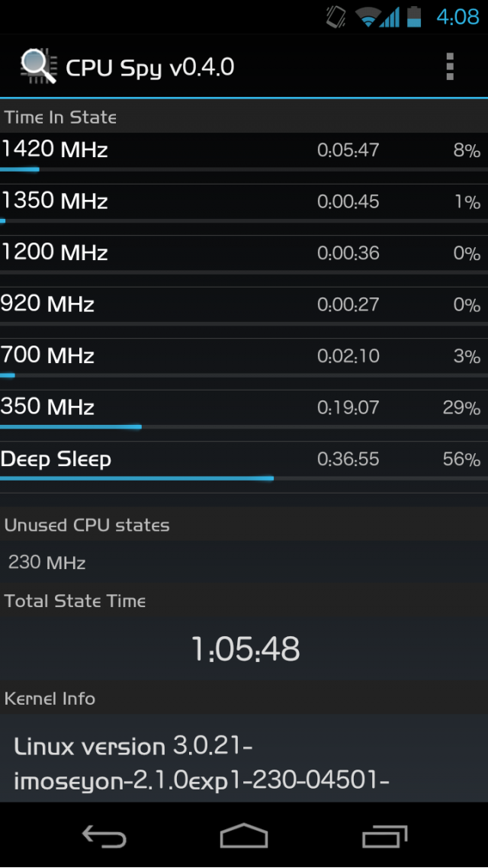This screenshot has height=868, width=488.
Task: Tap the Android back navigation button
Action: tap(104, 835)
